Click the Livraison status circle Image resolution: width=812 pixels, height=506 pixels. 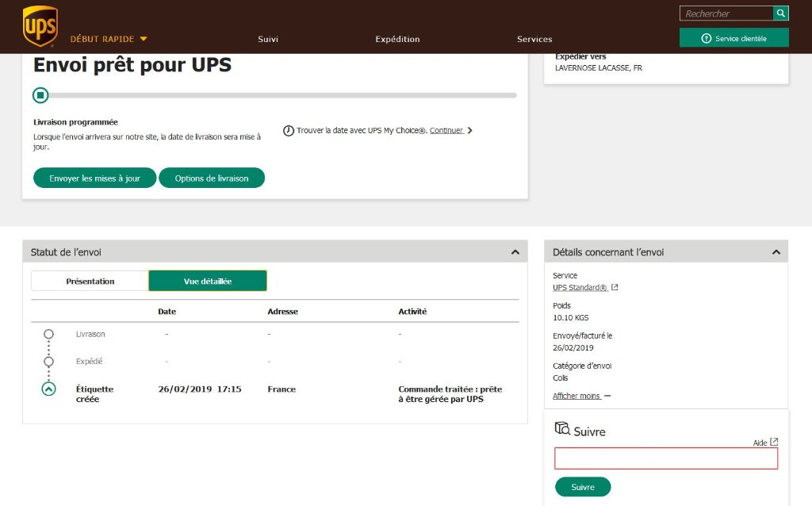pos(48,334)
